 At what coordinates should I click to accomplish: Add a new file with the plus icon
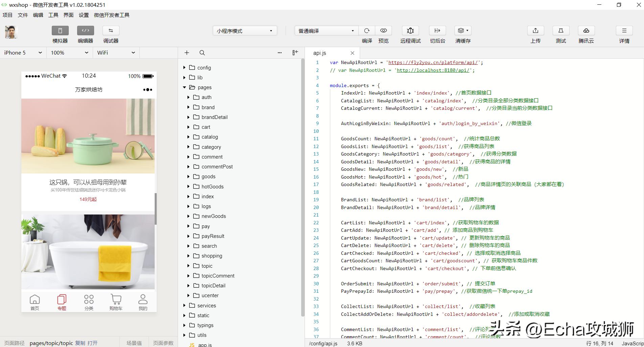pyautogui.click(x=187, y=53)
